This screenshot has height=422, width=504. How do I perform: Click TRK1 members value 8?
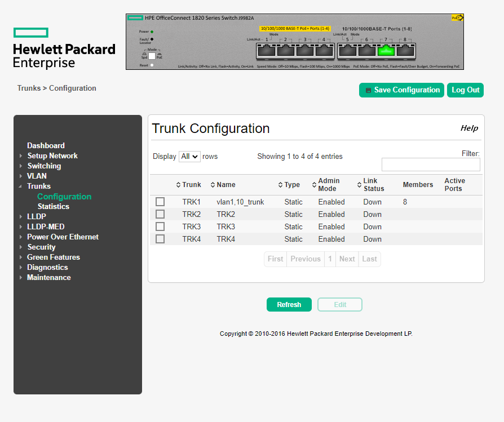pyautogui.click(x=405, y=202)
